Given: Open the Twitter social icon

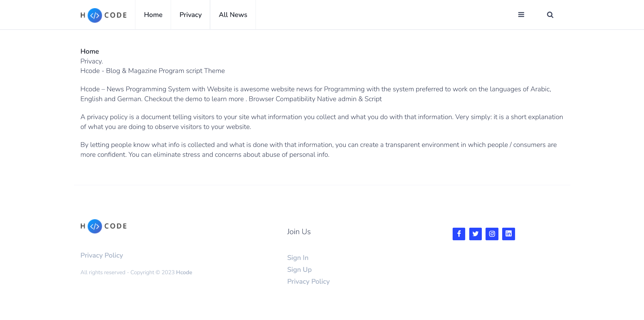Looking at the screenshot, I should click(475, 234).
